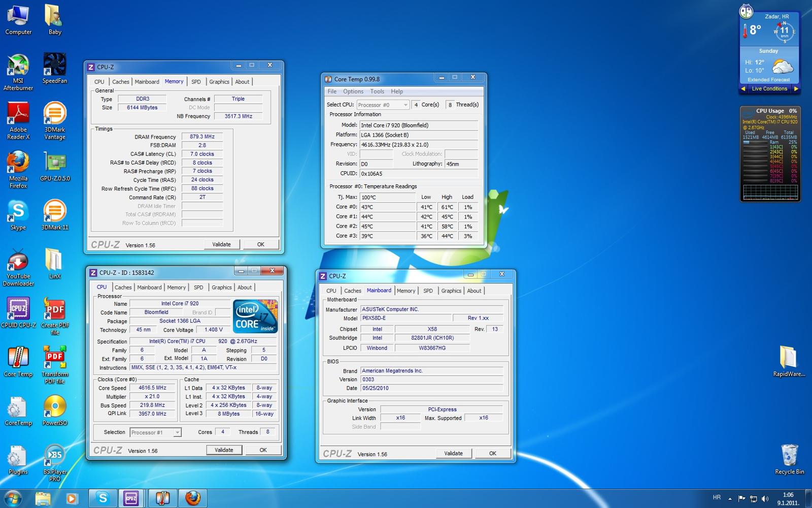Screen dimensions: 812x508
Task: Open the Options menu in Core Temp
Action: tap(353, 91)
